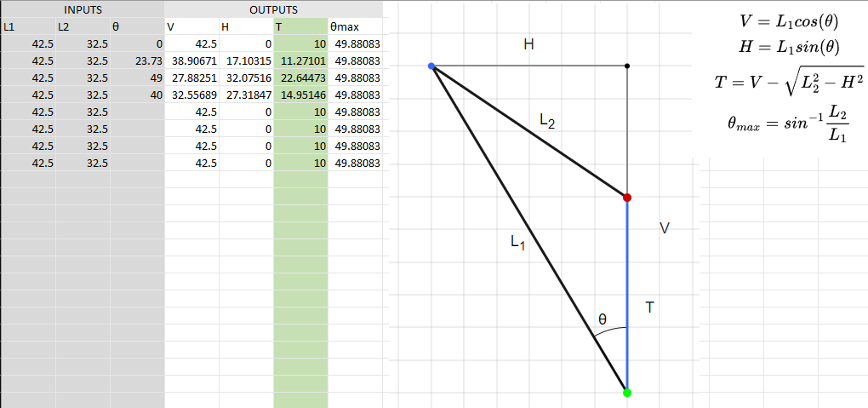Click the red point on the diagram
The height and width of the screenshot is (408, 868).
click(627, 198)
